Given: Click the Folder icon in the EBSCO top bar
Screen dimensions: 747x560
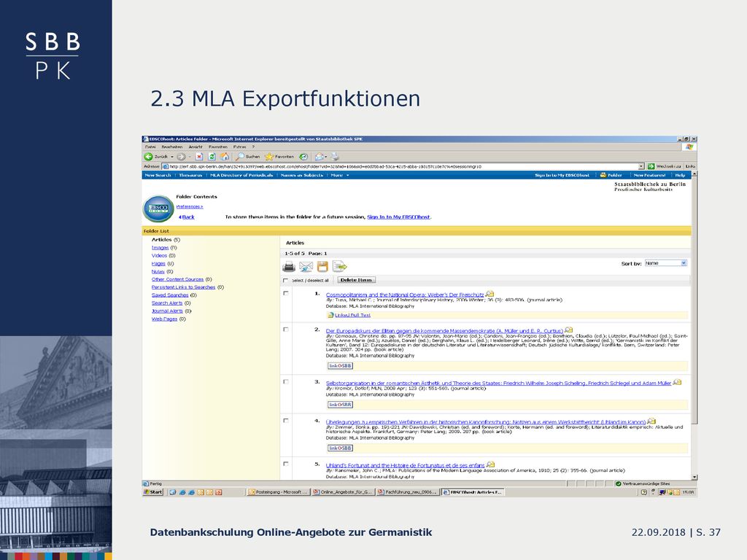Looking at the screenshot, I should (x=603, y=175).
